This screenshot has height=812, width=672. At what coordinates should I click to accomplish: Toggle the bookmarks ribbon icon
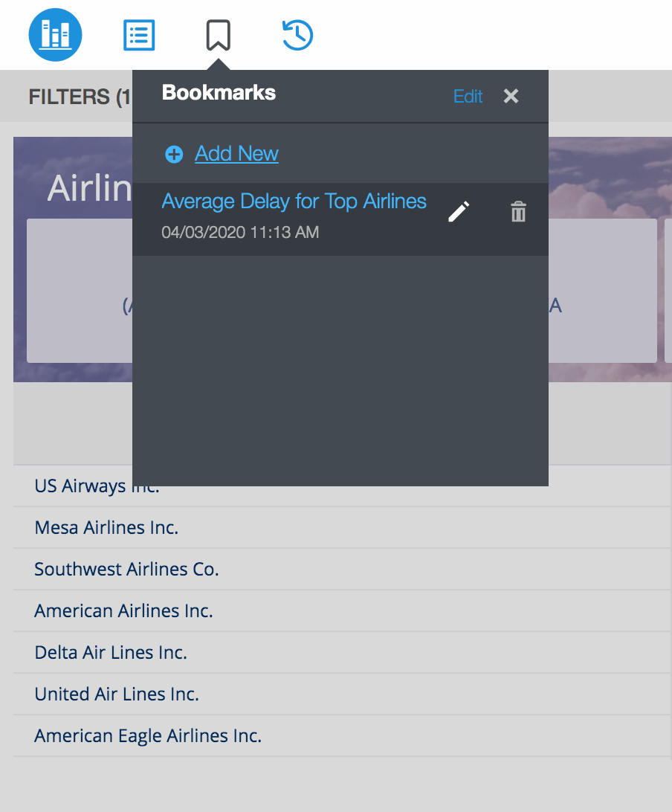click(218, 34)
